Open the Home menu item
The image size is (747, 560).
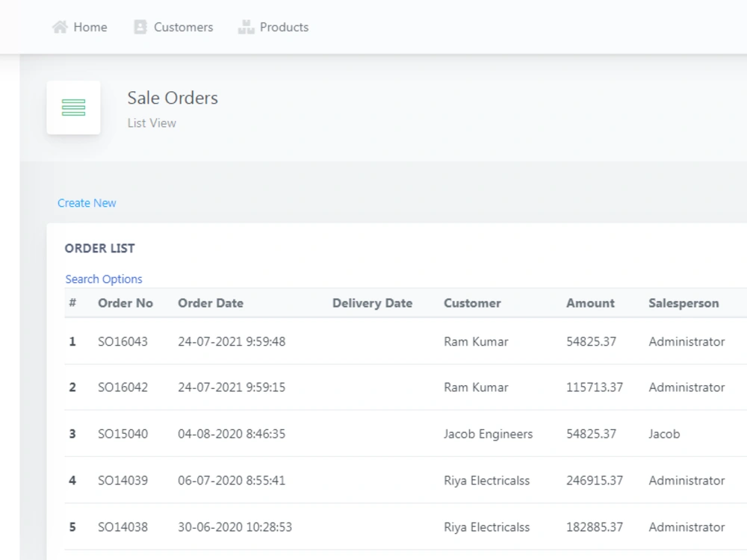90,27
